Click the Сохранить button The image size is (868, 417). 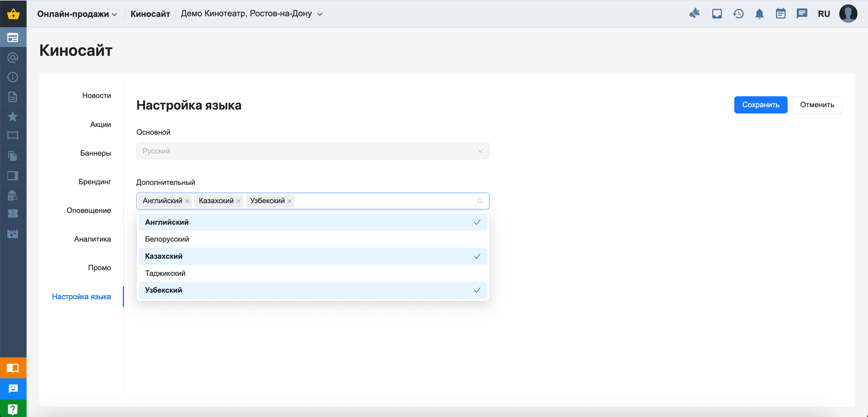(x=760, y=105)
